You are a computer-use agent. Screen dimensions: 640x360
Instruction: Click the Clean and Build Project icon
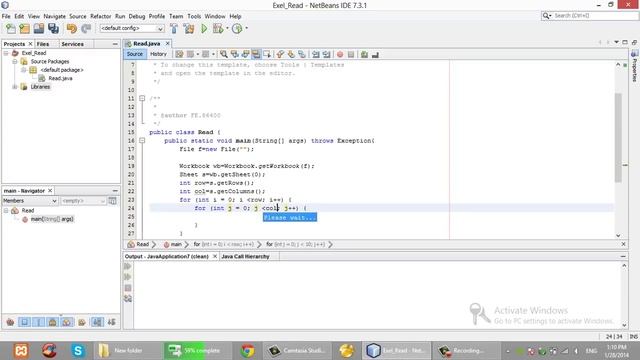(x=189, y=29)
